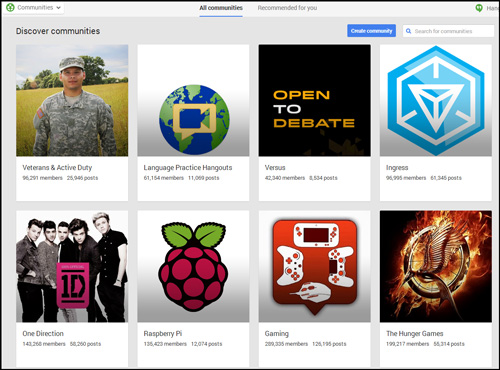Click the Language Practice member and post counts
This screenshot has width=500, height=370.
click(181, 178)
